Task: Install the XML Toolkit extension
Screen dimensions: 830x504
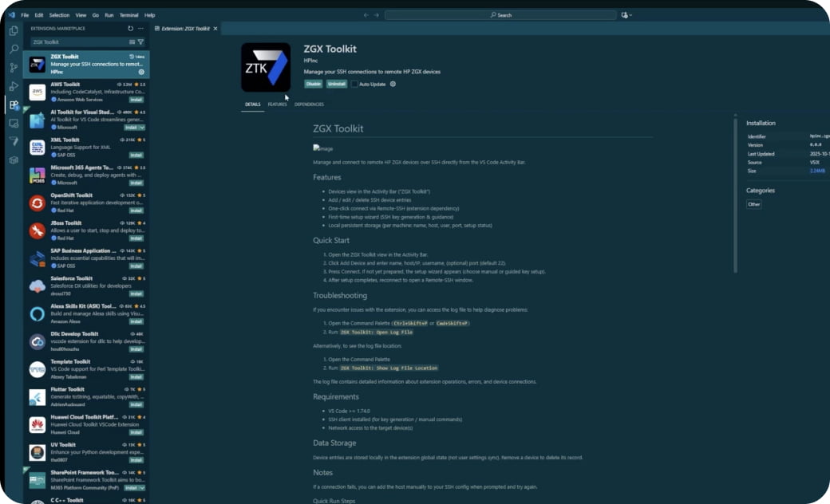Action: pos(136,155)
